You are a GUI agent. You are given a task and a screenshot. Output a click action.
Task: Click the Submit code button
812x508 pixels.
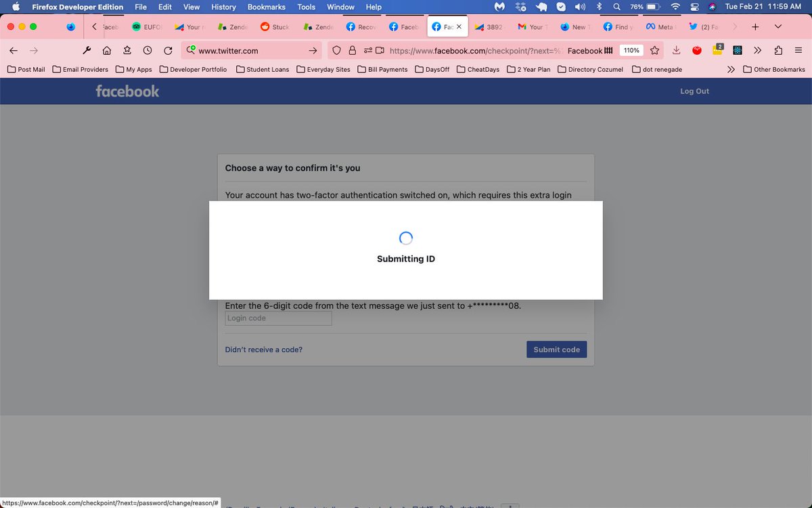click(556, 350)
